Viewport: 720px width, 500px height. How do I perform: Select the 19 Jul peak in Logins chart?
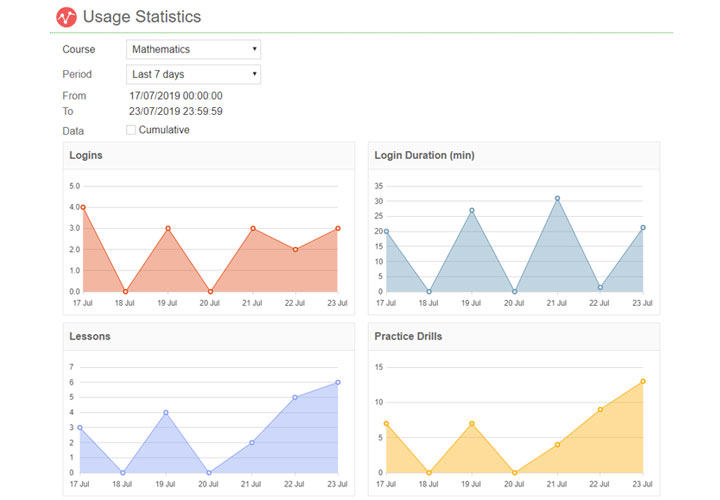tap(168, 228)
